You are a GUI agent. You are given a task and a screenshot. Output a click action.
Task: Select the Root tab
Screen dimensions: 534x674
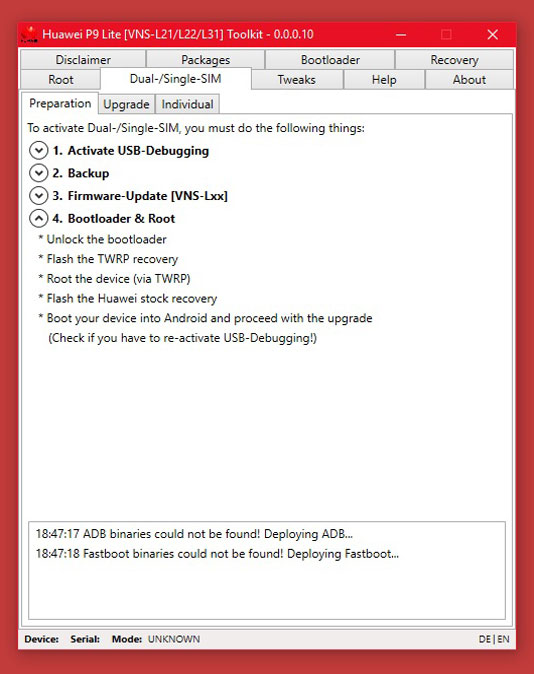click(x=61, y=80)
